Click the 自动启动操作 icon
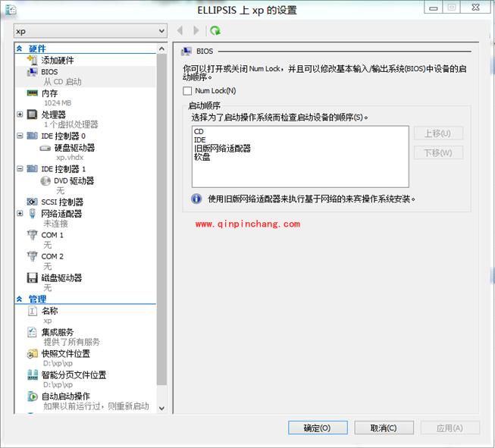 click(32, 396)
